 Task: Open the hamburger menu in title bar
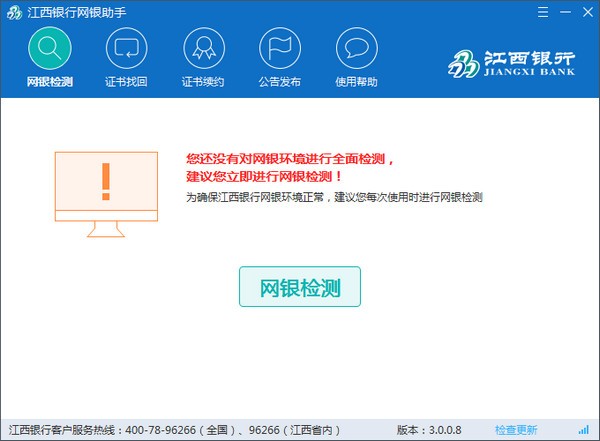[x=543, y=12]
